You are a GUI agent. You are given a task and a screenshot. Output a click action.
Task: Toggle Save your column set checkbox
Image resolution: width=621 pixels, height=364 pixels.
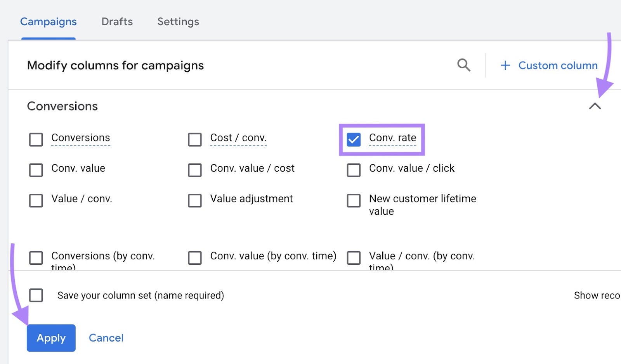click(x=35, y=295)
